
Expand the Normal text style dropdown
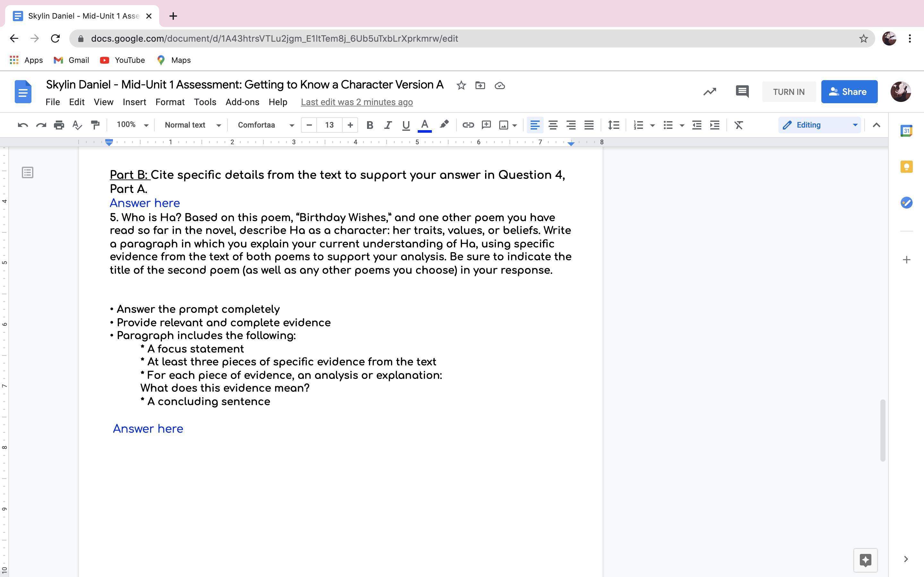[x=193, y=125]
